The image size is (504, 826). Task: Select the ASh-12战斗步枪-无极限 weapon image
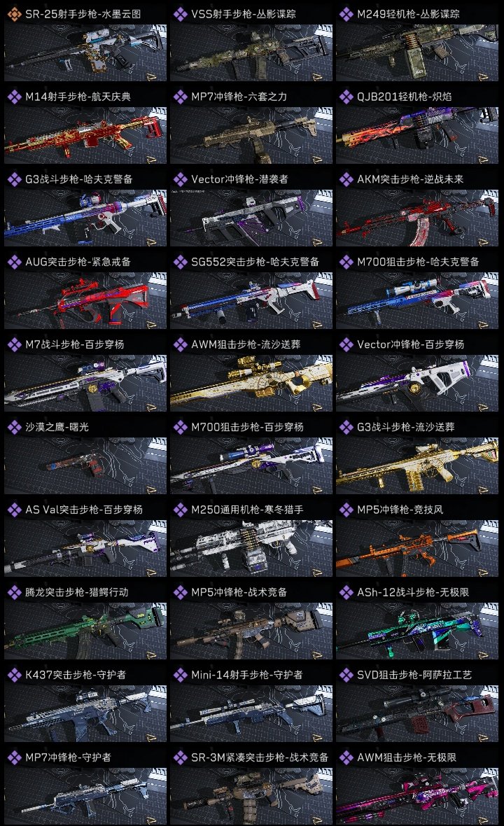point(417,631)
